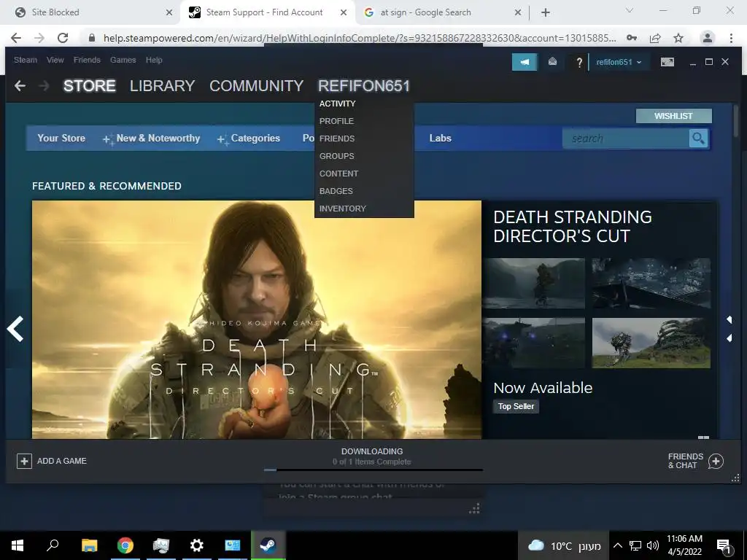The height and width of the screenshot is (560, 747).
Task: Click inside the store search field
Action: [625, 139]
